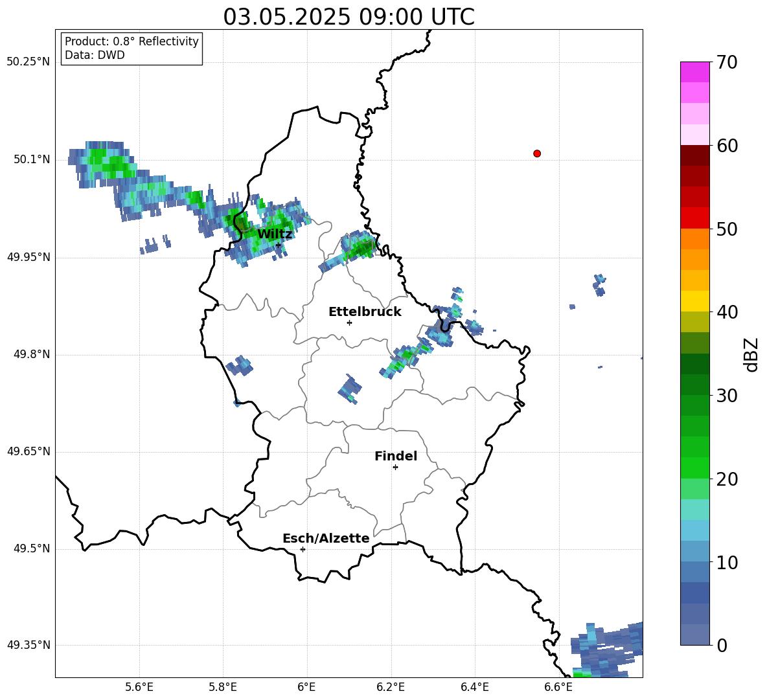Click the 49.35°N latitude label
This screenshot has width=767, height=700.
29,645
